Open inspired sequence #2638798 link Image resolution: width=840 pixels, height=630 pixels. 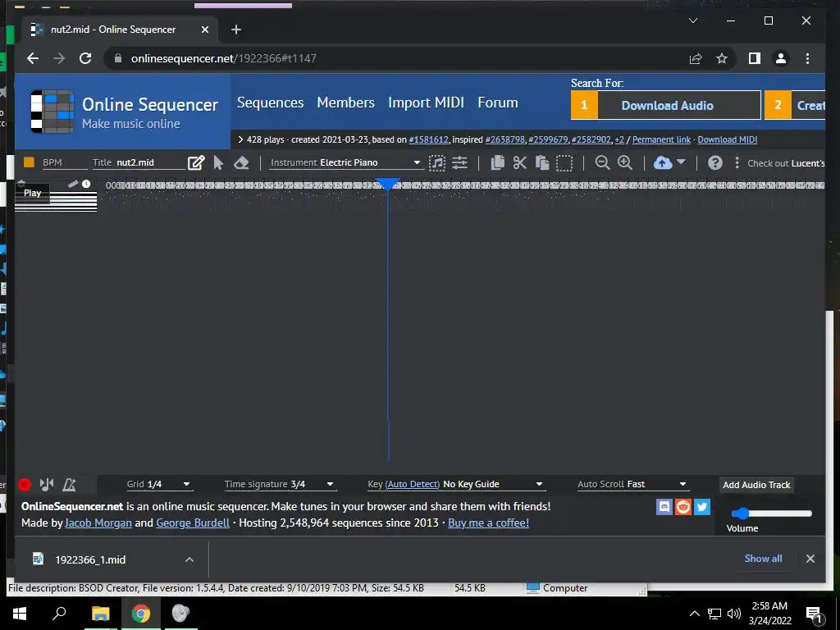tap(504, 139)
